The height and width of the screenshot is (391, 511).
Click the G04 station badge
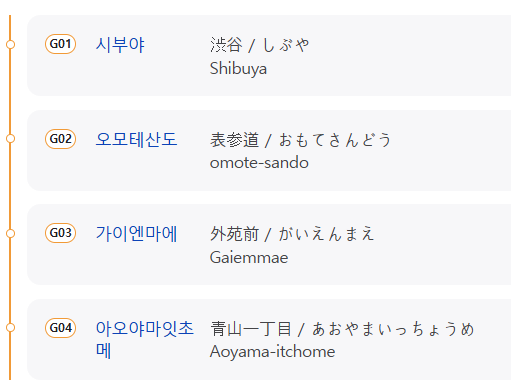point(60,328)
